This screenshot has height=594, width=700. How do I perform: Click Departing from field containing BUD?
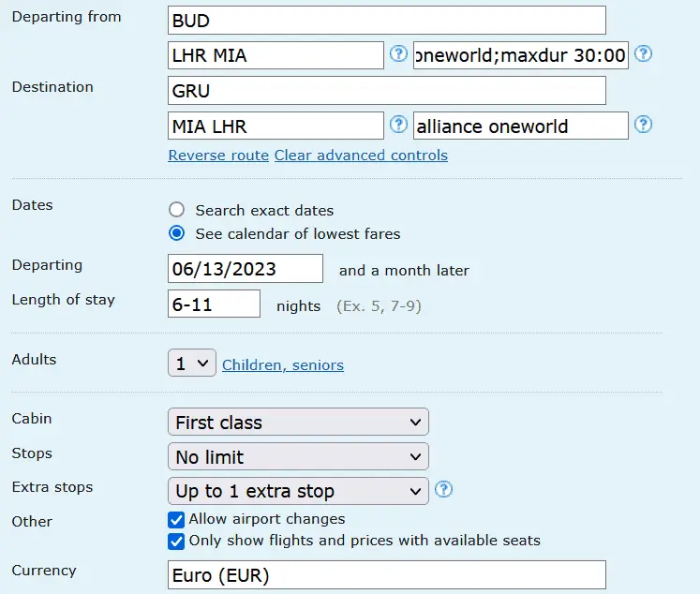(386, 21)
